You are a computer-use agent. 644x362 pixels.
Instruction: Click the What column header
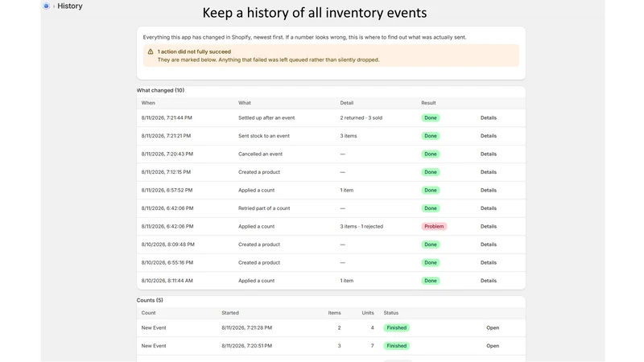(245, 103)
